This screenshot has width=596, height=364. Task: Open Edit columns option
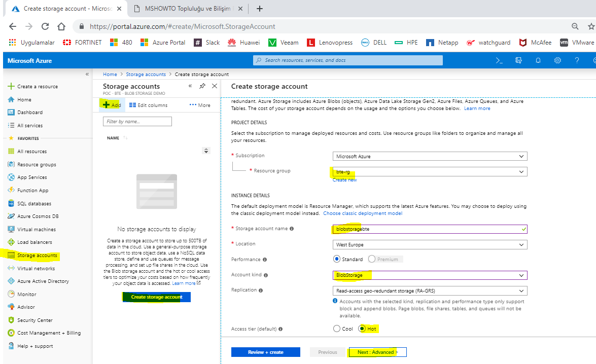tap(148, 105)
